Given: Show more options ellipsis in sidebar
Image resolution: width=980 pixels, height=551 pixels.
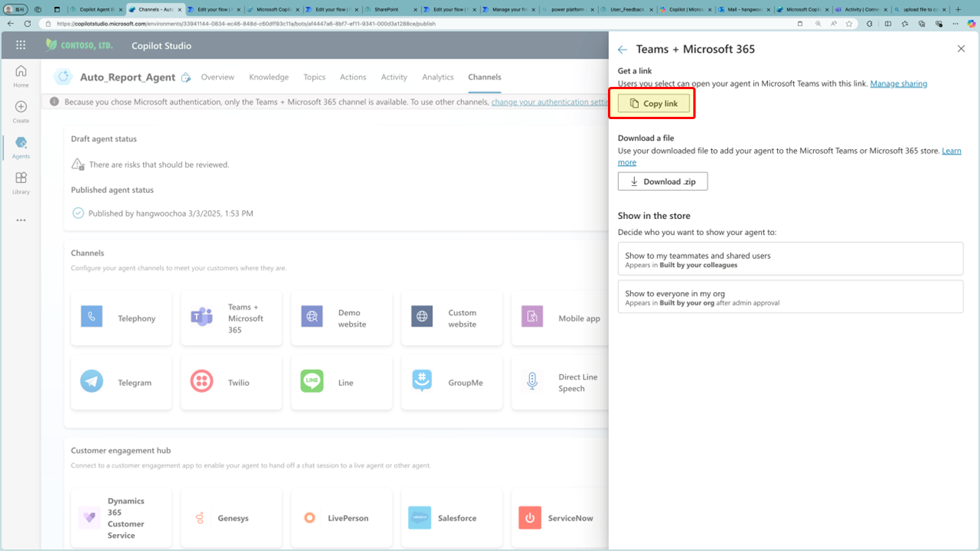Looking at the screenshot, I should tap(21, 220).
